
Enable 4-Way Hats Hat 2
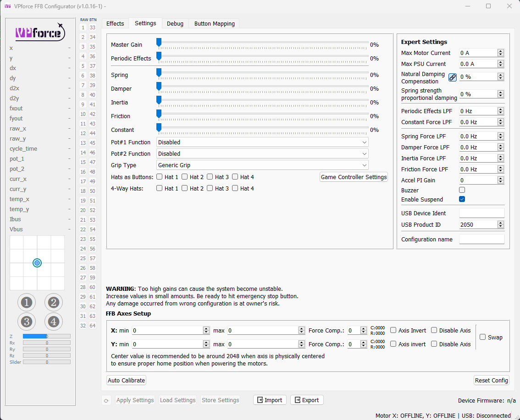tap(185, 188)
